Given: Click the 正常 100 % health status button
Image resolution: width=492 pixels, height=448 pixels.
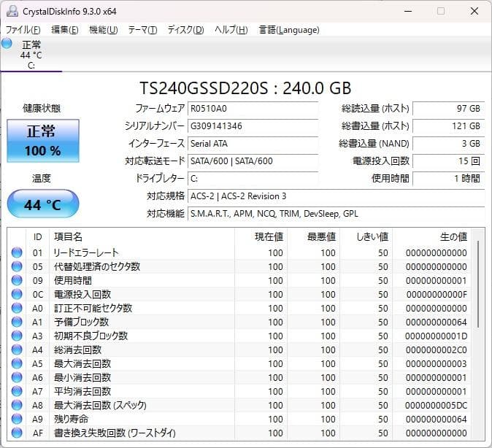Looking at the screenshot, I should coord(43,141).
